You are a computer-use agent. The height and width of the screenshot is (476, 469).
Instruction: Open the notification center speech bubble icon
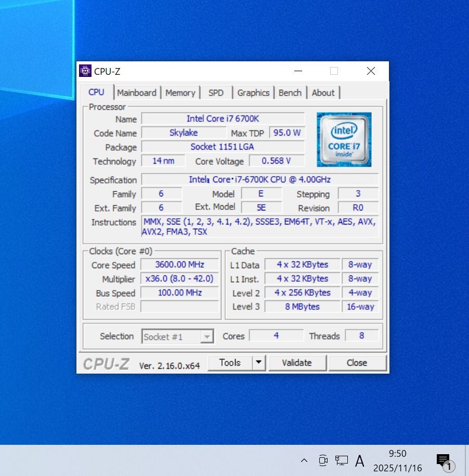pos(444,461)
